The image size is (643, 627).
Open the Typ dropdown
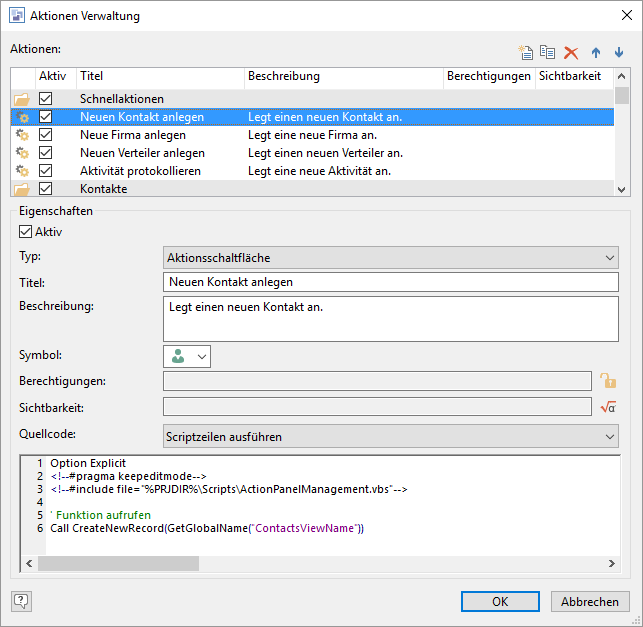(x=390, y=258)
